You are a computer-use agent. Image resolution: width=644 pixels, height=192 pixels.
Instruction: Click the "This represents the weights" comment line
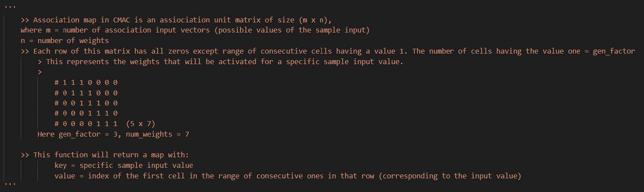click(x=224, y=62)
